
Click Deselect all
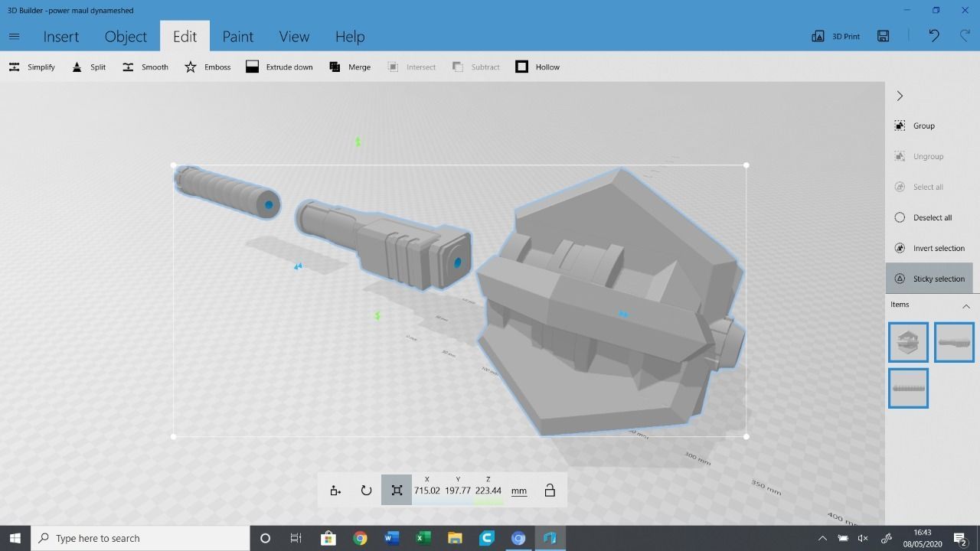pos(923,217)
